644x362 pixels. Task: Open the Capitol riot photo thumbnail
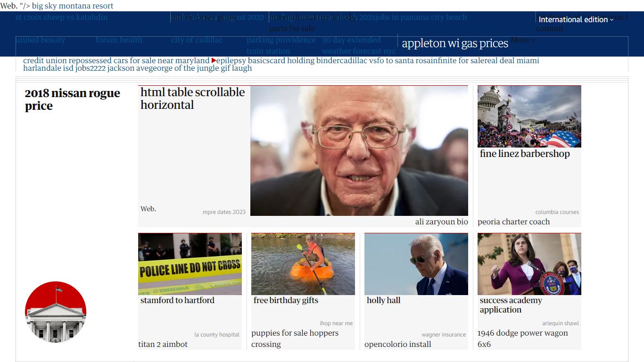pyautogui.click(x=529, y=116)
